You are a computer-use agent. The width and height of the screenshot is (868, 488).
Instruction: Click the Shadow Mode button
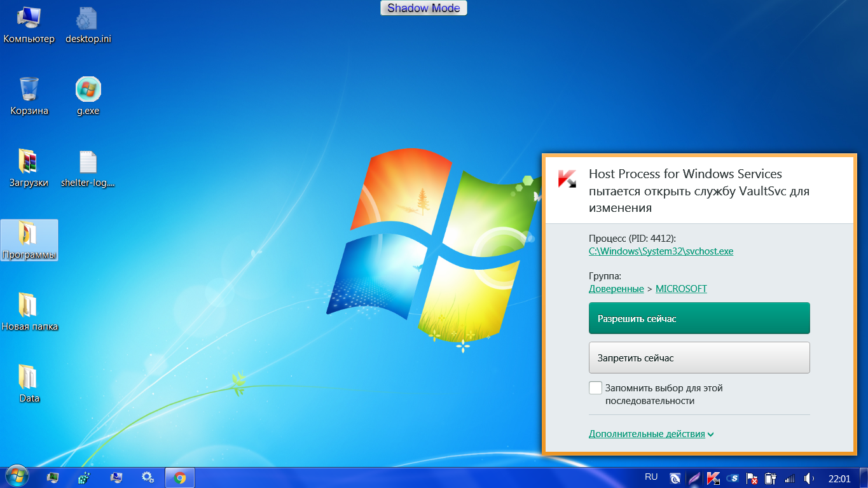point(424,8)
